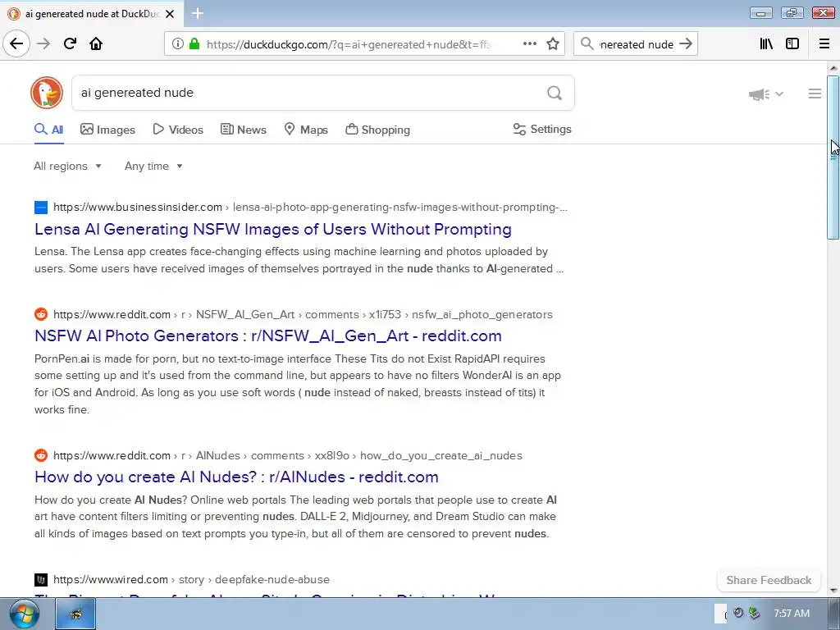The width and height of the screenshot is (840, 630).
Task: Click the DuckDuckGo search magnifier button
Action: [x=555, y=94]
